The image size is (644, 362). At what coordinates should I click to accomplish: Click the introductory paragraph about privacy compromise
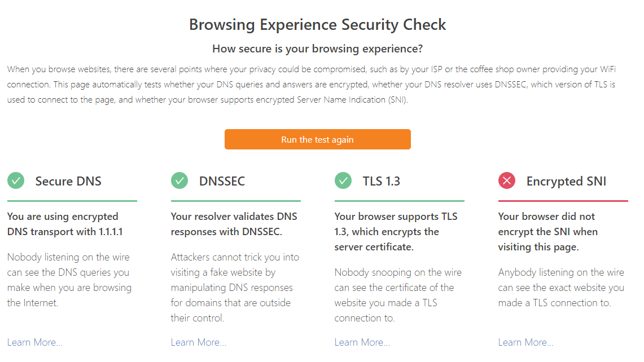tap(312, 85)
